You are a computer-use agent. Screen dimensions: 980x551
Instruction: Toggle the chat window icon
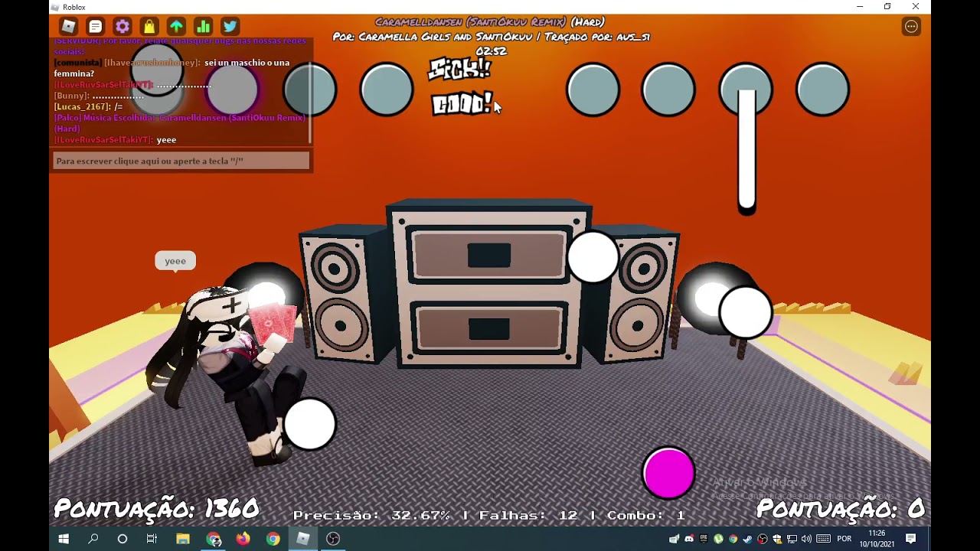96,27
